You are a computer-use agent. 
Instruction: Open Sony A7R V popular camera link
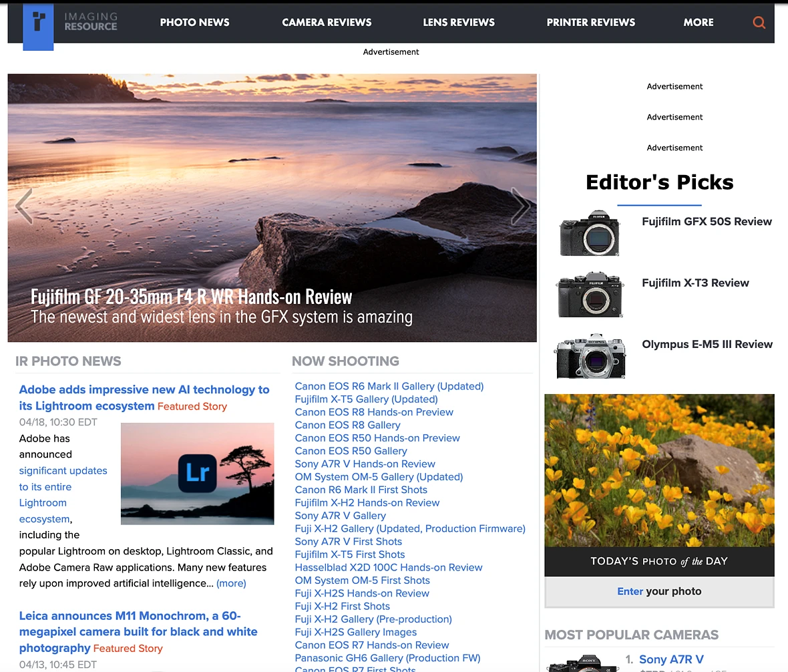point(671,659)
